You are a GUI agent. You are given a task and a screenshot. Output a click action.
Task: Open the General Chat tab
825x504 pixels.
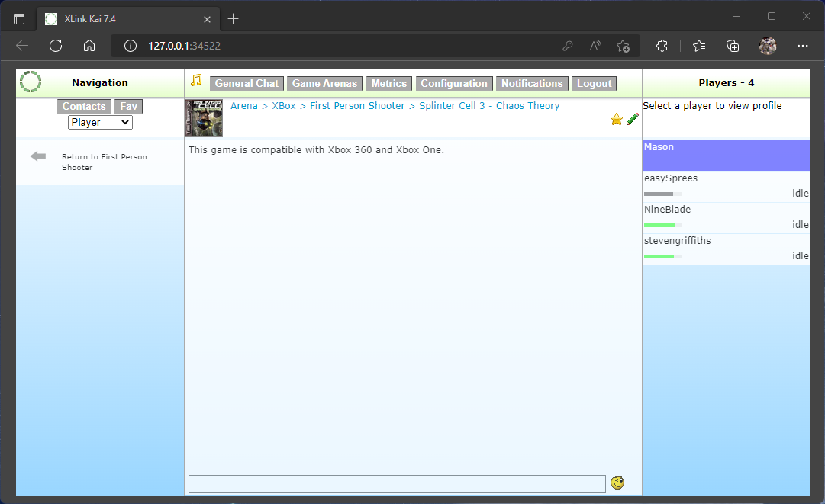point(247,84)
